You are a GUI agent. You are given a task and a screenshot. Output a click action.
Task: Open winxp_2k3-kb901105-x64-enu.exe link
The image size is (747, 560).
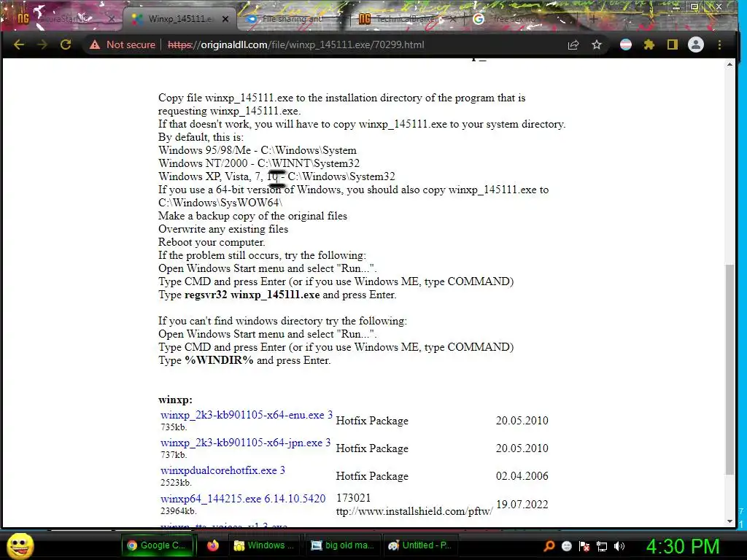[247, 415]
